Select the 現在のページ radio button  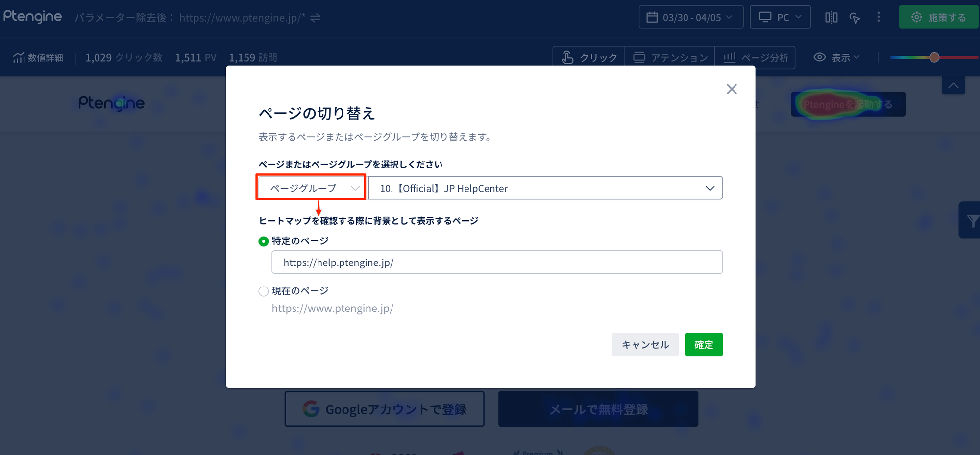(264, 291)
